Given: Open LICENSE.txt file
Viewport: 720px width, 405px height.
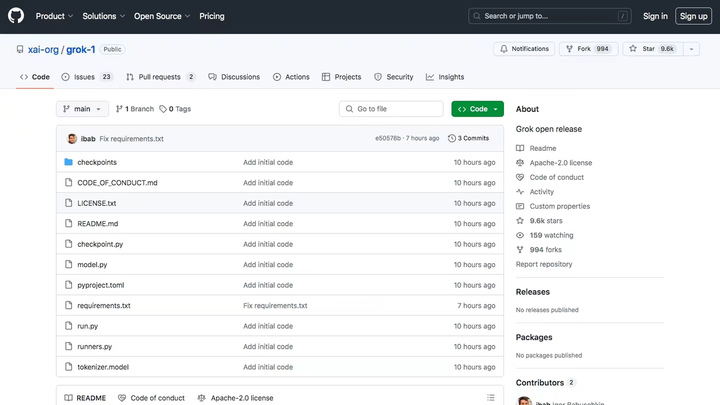Looking at the screenshot, I should point(96,203).
